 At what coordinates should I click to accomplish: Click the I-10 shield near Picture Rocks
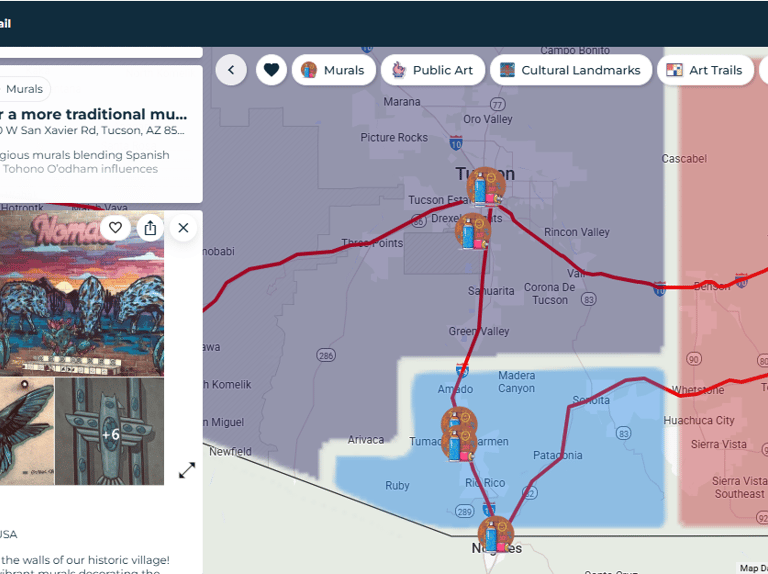(x=456, y=143)
